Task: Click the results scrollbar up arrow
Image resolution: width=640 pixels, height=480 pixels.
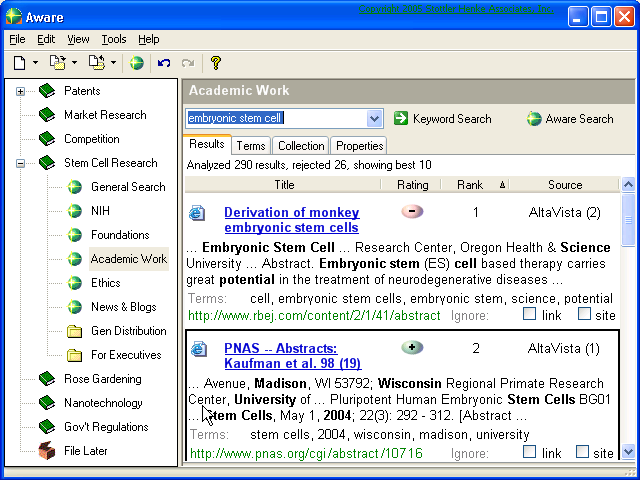Action: [629, 185]
